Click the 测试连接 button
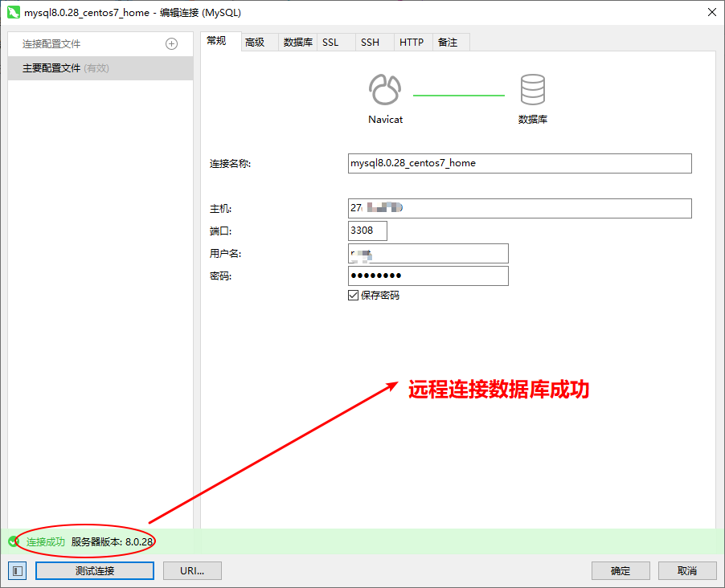 [x=95, y=571]
